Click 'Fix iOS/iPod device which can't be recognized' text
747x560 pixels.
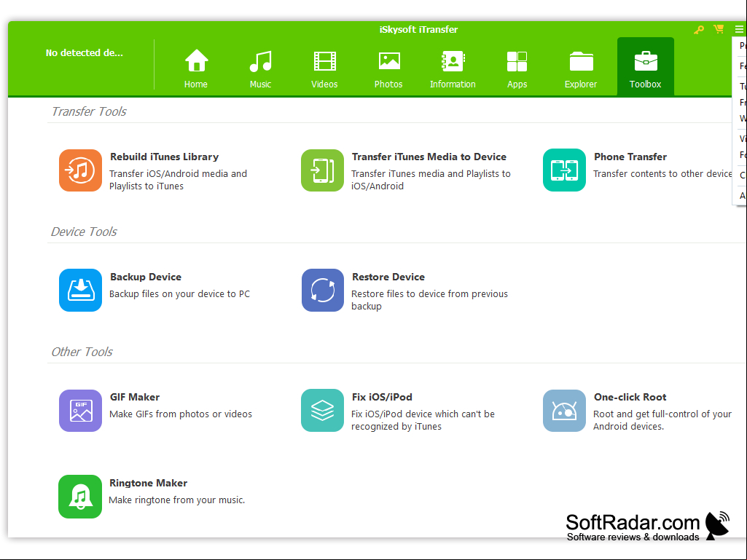pyautogui.click(x=423, y=420)
